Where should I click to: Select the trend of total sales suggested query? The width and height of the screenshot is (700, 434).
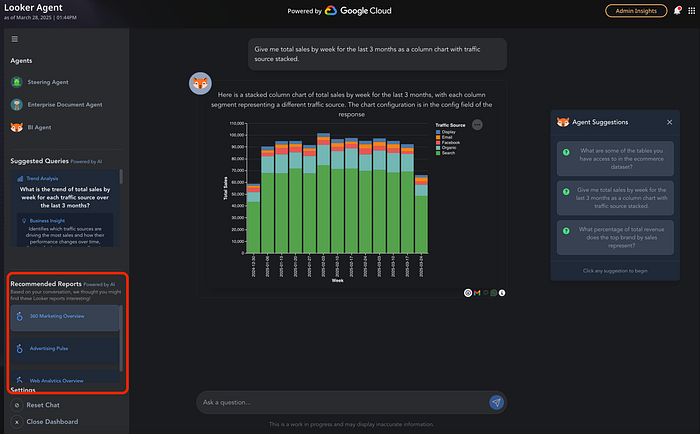click(x=65, y=197)
